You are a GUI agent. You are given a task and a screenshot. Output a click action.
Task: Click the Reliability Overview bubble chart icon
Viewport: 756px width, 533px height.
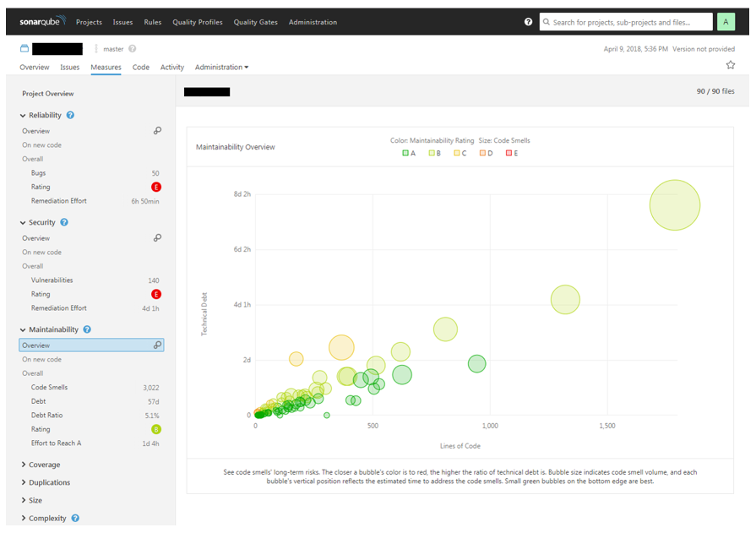157,131
